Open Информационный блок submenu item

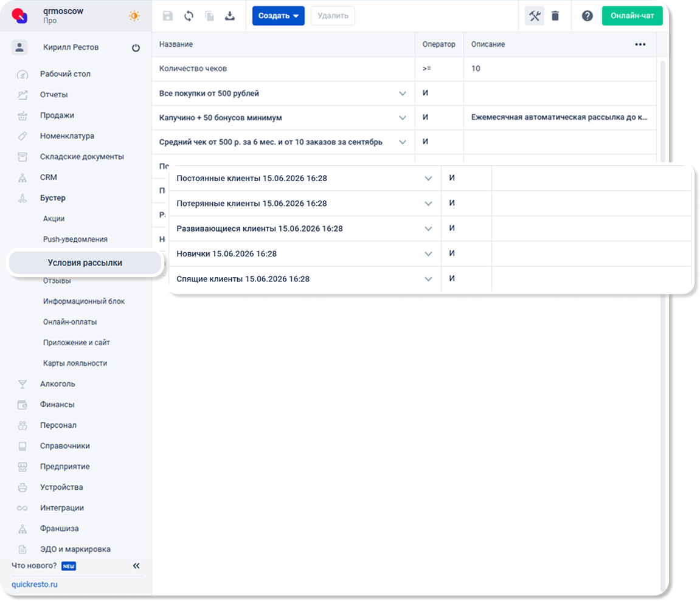click(x=83, y=301)
